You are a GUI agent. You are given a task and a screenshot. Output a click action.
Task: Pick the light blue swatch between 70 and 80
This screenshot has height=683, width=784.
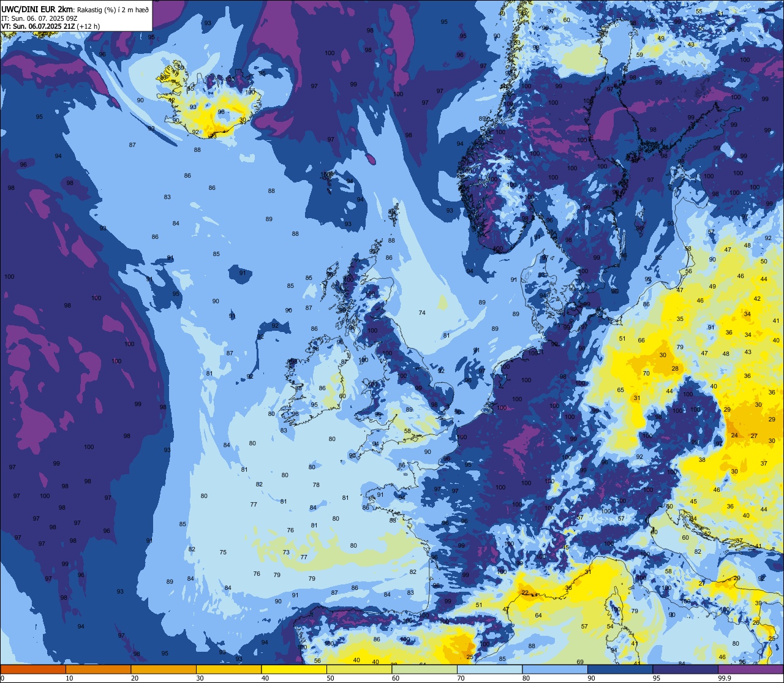click(489, 670)
